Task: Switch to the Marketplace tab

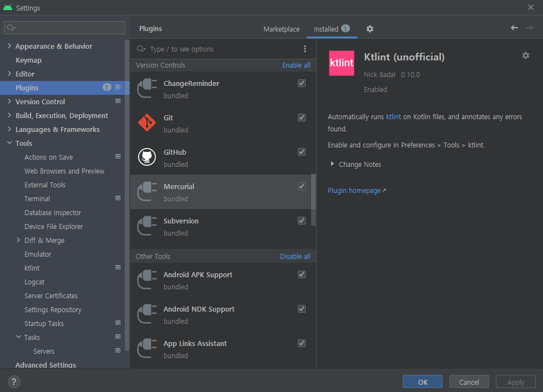Action: pyautogui.click(x=282, y=29)
